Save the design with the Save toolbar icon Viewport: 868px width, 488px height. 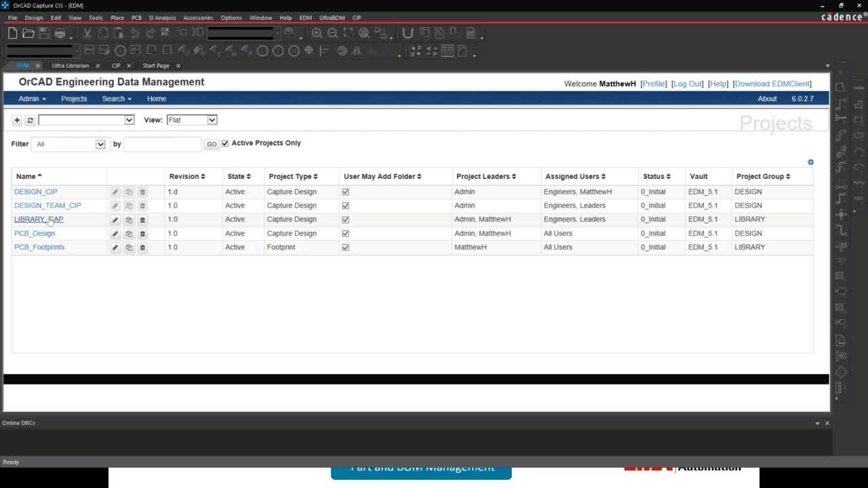pos(43,33)
